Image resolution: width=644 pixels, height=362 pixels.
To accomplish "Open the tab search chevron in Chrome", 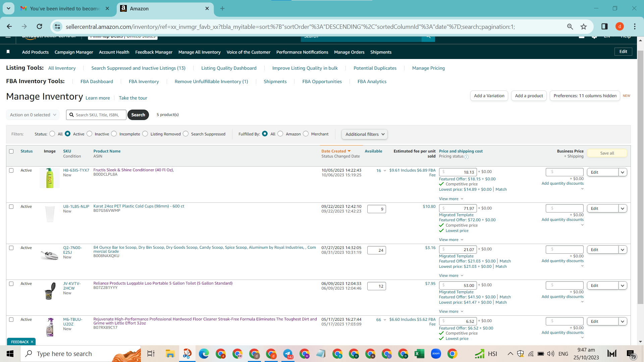I will (x=8, y=8).
